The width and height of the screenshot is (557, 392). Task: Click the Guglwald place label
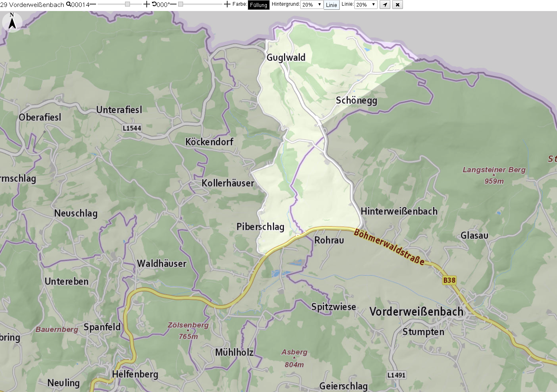[286, 58]
